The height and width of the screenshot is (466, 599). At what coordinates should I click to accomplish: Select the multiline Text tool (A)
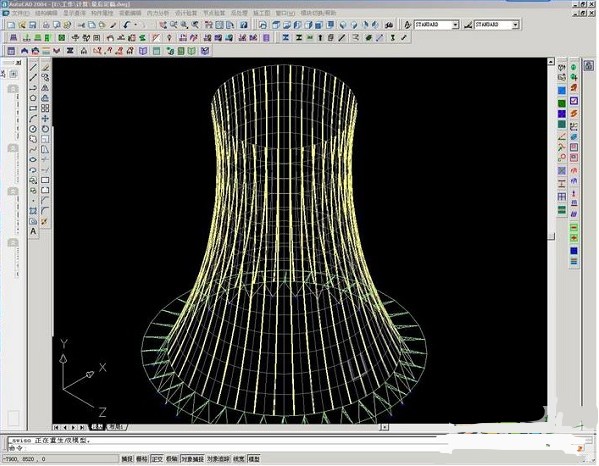click(x=33, y=231)
